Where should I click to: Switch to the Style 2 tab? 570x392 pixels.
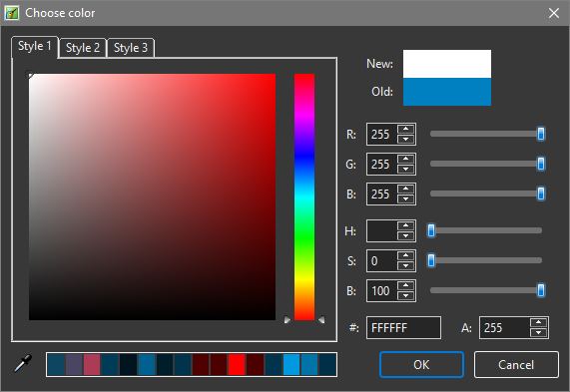83,48
